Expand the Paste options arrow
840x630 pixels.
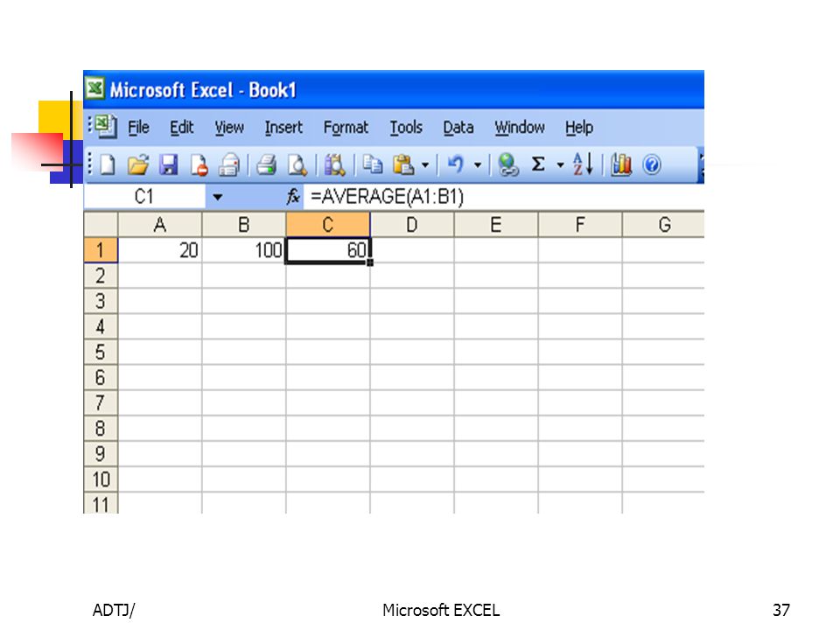coord(425,165)
